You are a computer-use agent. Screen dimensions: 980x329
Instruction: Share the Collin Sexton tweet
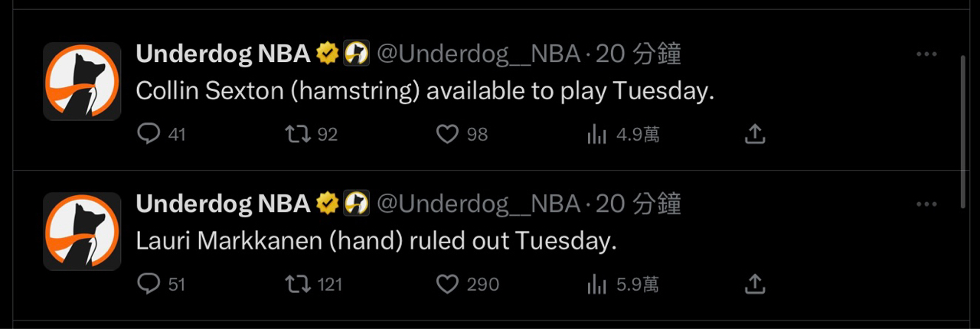pyautogui.click(x=755, y=135)
